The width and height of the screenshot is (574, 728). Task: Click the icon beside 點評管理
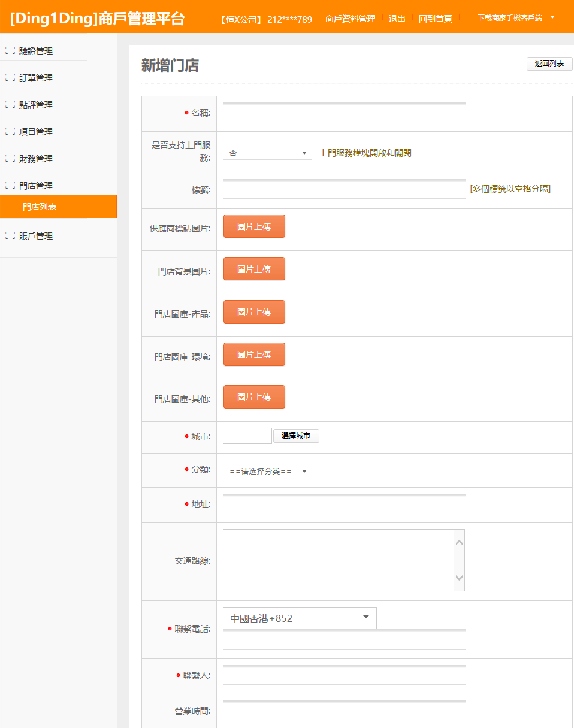tap(10, 104)
